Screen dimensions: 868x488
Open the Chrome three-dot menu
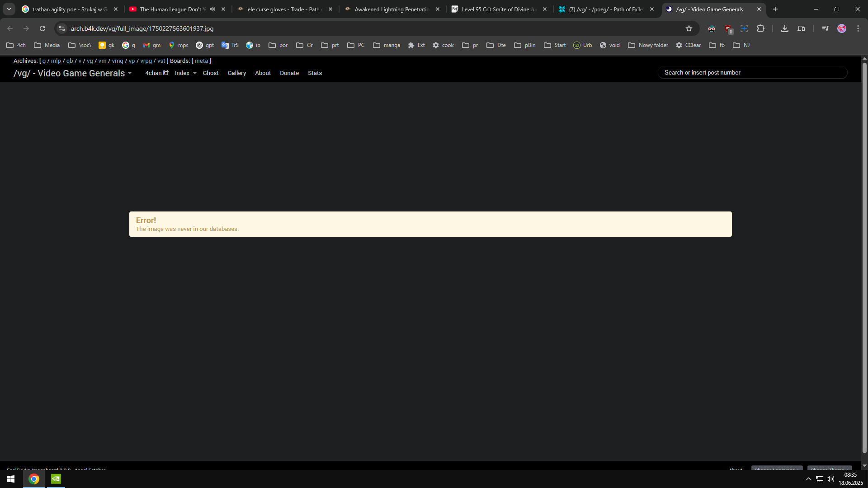point(858,28)
